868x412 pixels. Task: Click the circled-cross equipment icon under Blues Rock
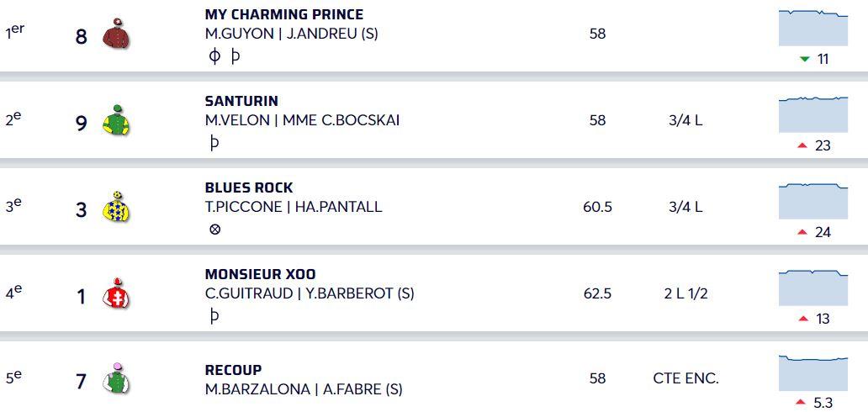coord(214,230)
